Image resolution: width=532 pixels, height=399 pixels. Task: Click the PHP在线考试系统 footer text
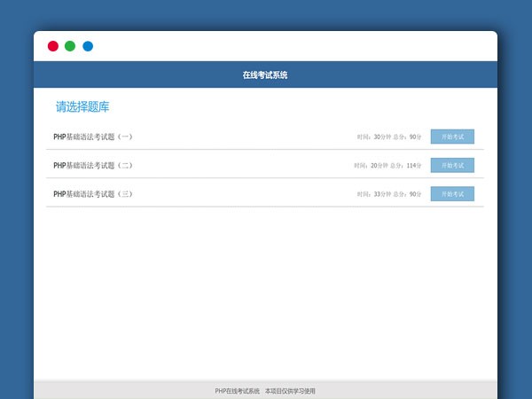click(x=237, y=391)
